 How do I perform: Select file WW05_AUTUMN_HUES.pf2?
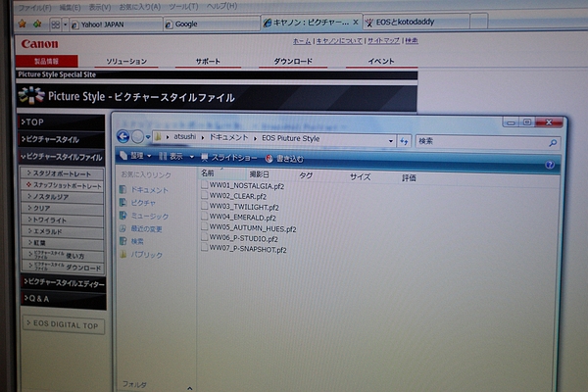tap(249, 228)
